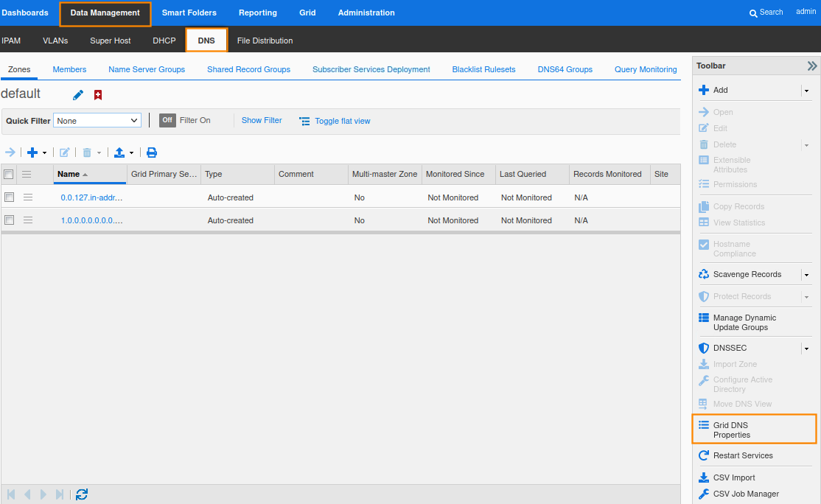Click the pencil edit icon beside default

point(78,95)
